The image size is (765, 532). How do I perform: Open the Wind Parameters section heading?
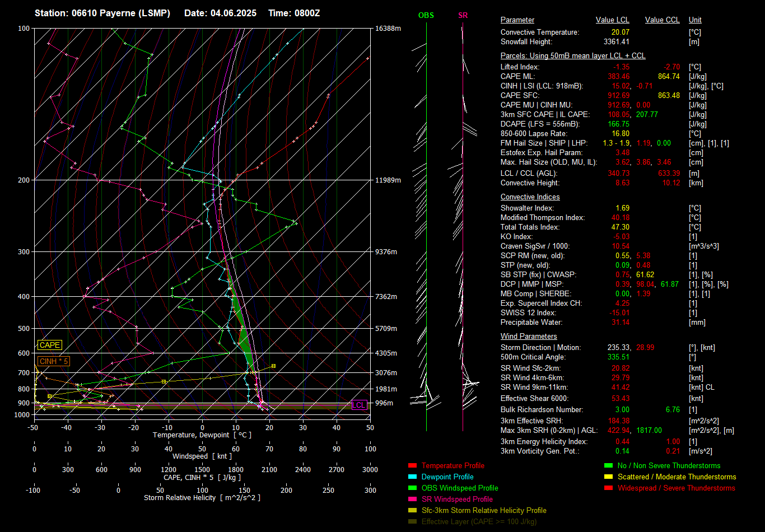(x=529, y=337)
